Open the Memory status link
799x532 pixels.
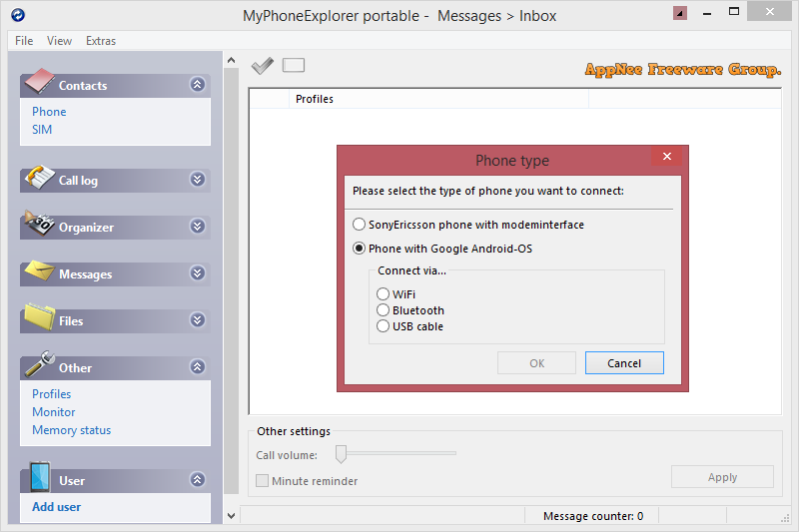71,430
